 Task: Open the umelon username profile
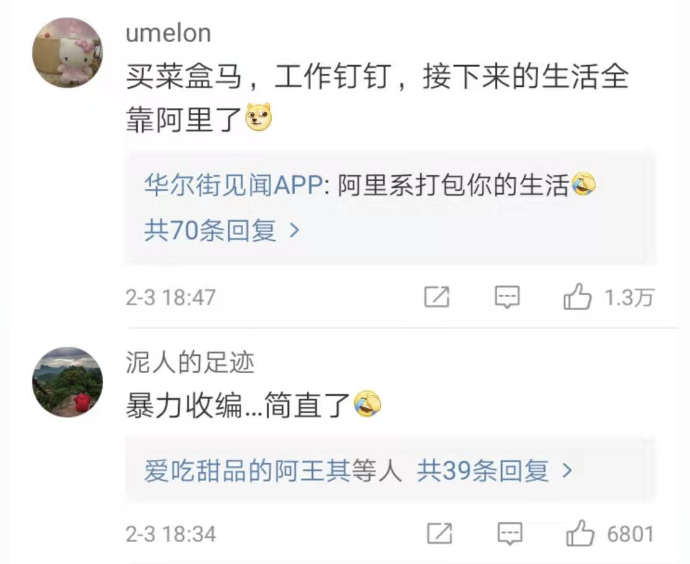coord(168,33)
